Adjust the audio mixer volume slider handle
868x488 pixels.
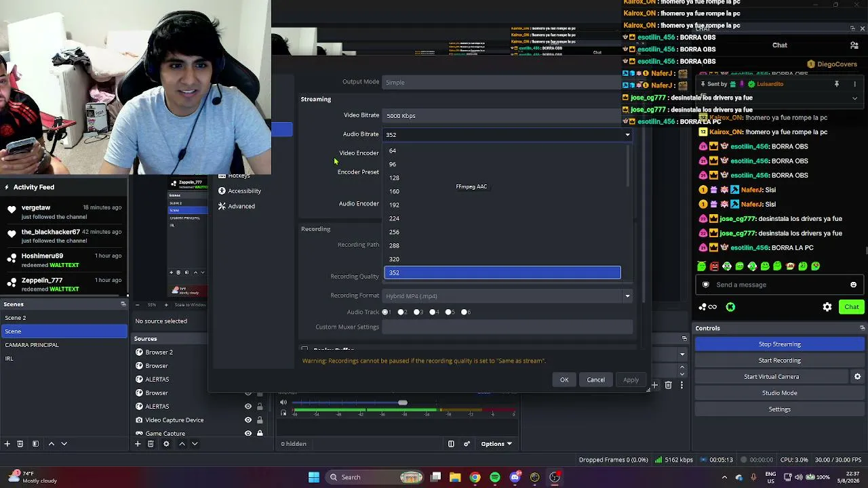tap(403, 403)
